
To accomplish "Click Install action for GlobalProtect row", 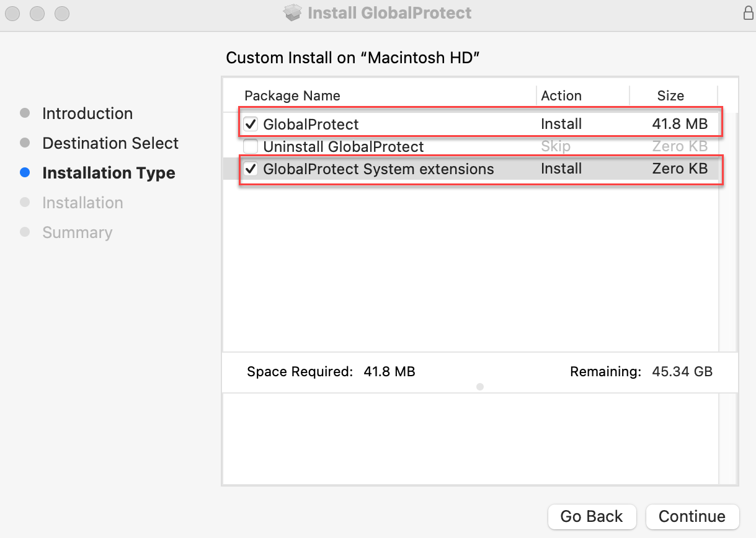I will pyautogui.click(x=561, y=124).
